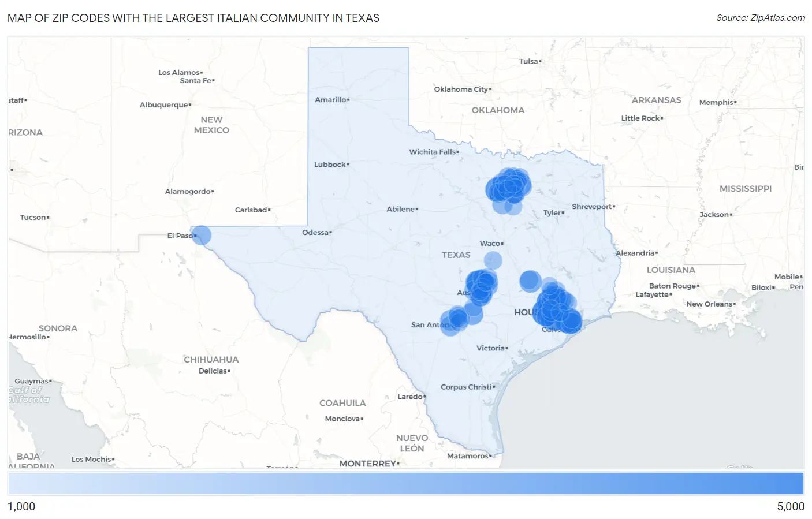Click the Biloxi city label
Viewport: 812px width, 519px height.
point(762,288)
